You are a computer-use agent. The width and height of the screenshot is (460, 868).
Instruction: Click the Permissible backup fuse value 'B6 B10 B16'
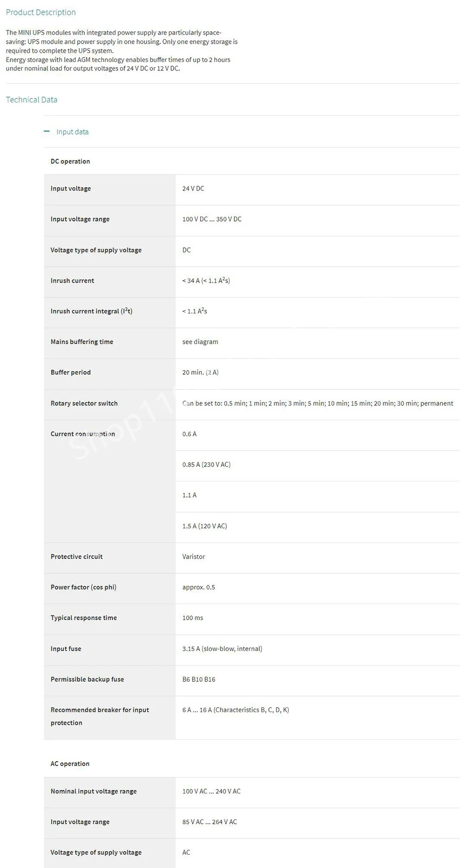pos(199,679)
